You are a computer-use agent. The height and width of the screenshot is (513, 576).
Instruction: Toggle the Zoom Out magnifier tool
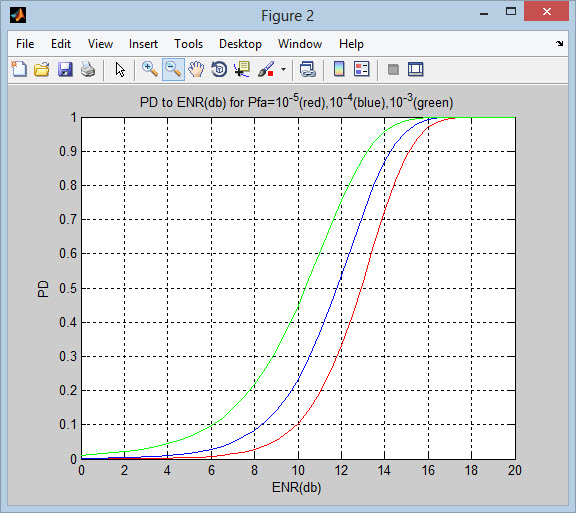(x=173, y=69)
